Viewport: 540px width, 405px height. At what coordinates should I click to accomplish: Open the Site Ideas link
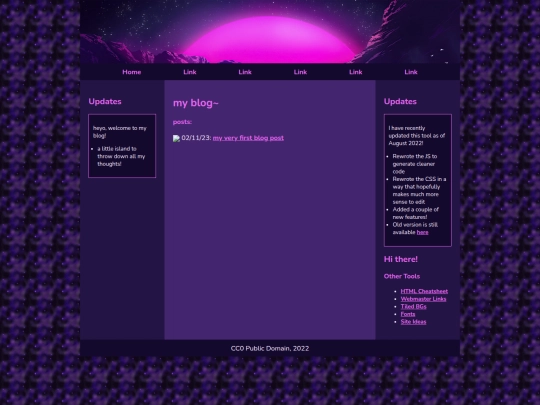413,322
